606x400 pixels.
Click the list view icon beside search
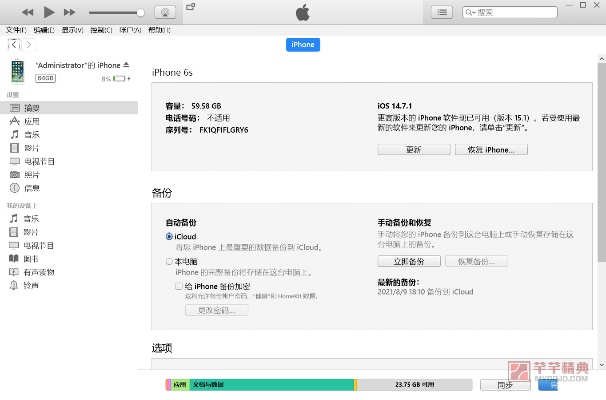[441, 12]
